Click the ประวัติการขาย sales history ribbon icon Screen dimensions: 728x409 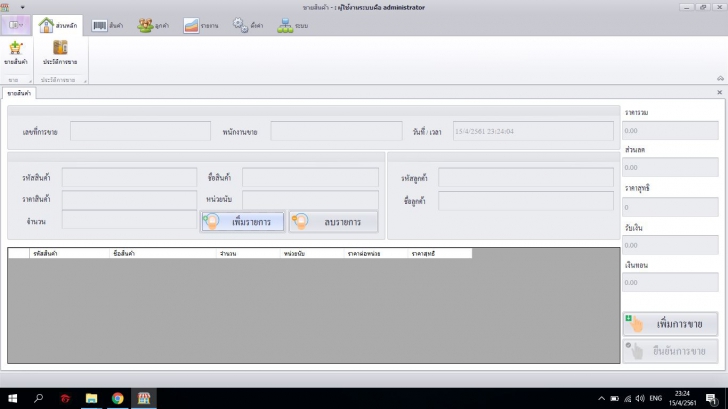coord(60,53)
